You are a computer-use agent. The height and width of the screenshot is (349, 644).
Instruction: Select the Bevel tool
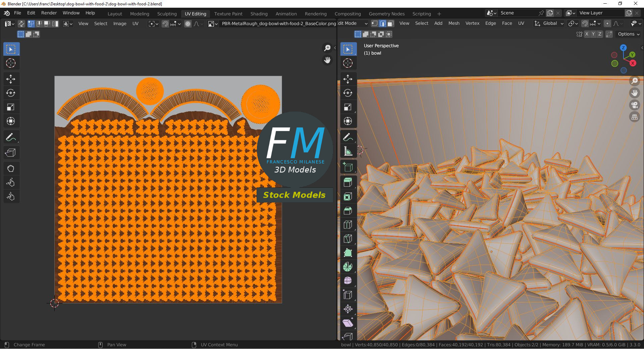click(348, 211)
